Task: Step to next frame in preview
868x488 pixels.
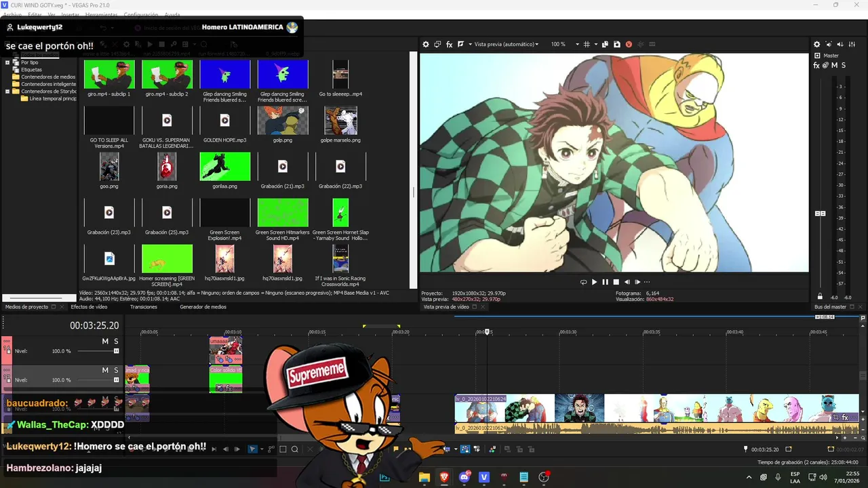Action: (637, 282)
